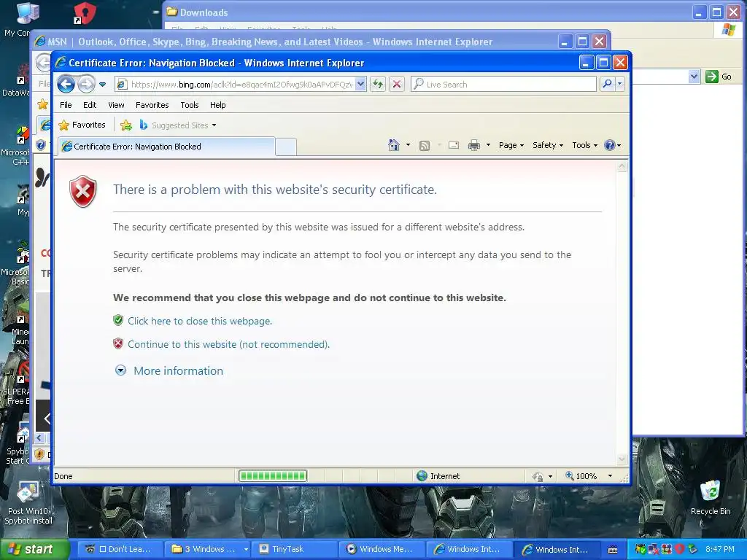This screenshot has width=747, height=560.
Task: Click the taskbar on-screen keyboard icon
Action: click(x=613, y=550)
